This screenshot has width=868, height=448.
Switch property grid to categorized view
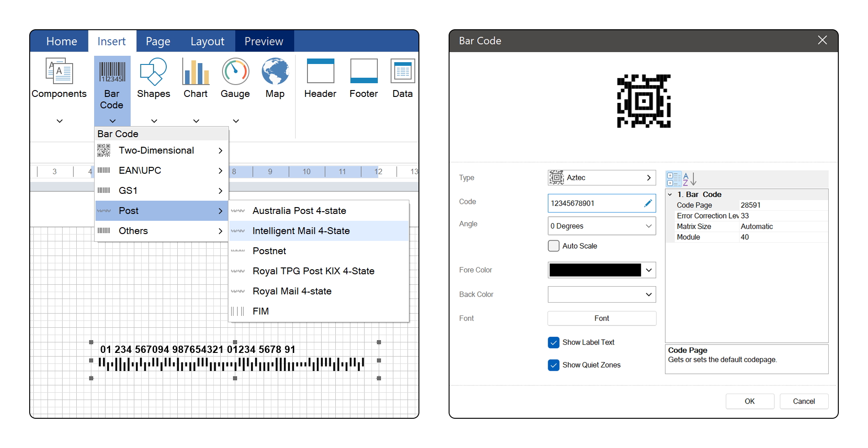(x=673, y=179)
